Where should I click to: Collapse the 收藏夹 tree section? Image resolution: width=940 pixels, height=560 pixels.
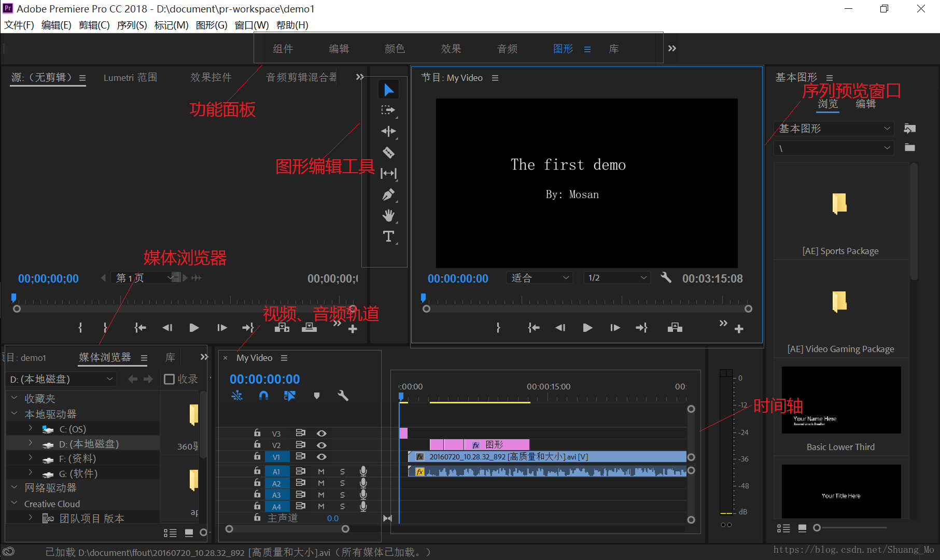[15, 398]
